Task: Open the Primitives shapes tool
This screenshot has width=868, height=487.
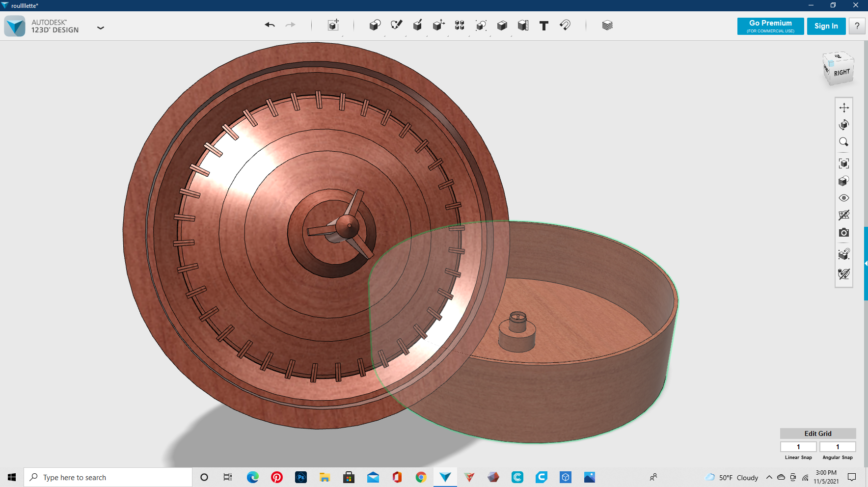Action: pos(375,25)
